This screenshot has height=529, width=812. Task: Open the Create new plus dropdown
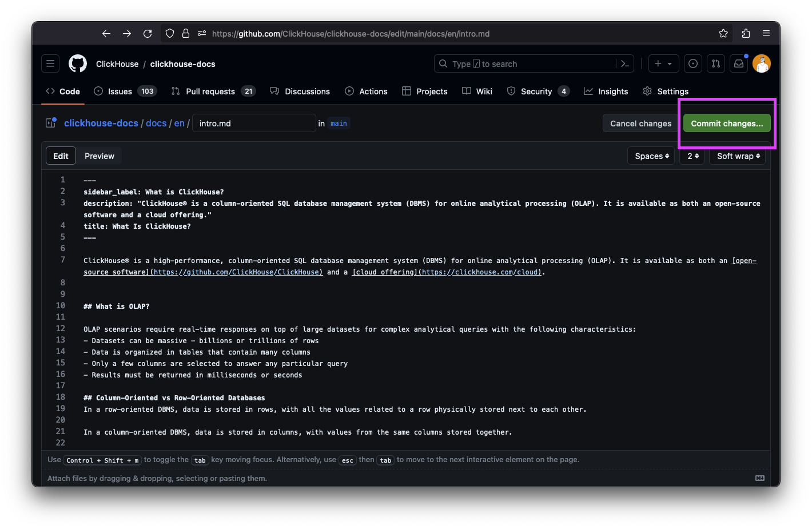click(663, 63)
